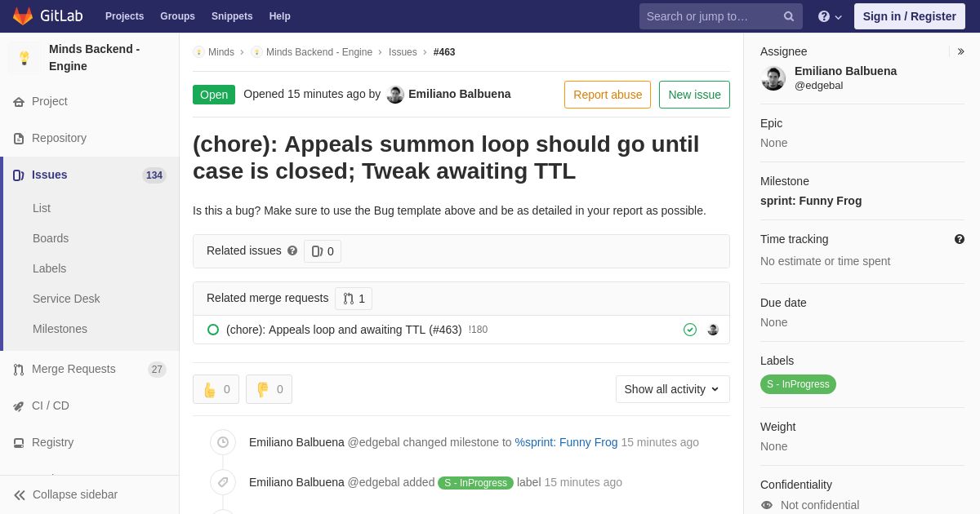Click the green Open status badge

(x=214, y=95)
